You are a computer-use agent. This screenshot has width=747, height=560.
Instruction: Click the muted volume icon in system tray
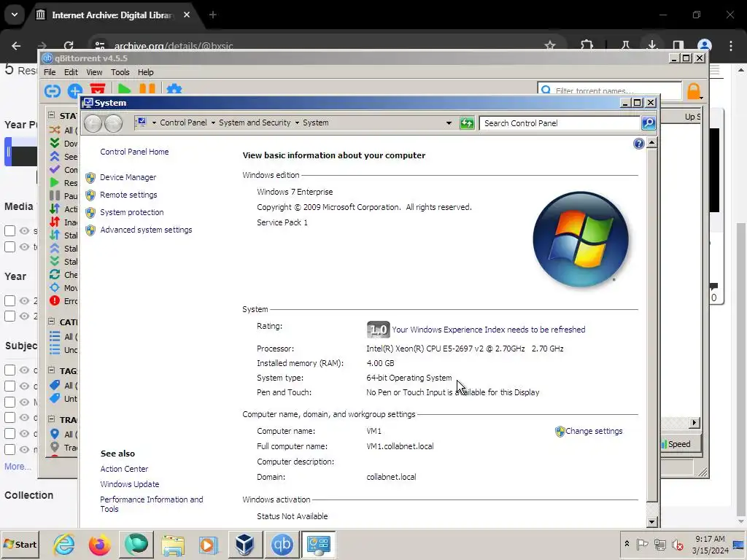(677, 544)
